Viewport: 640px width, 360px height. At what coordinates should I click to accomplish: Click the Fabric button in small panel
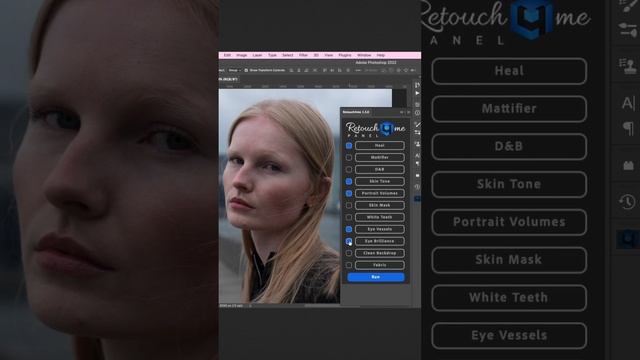[x=380, y=265]
